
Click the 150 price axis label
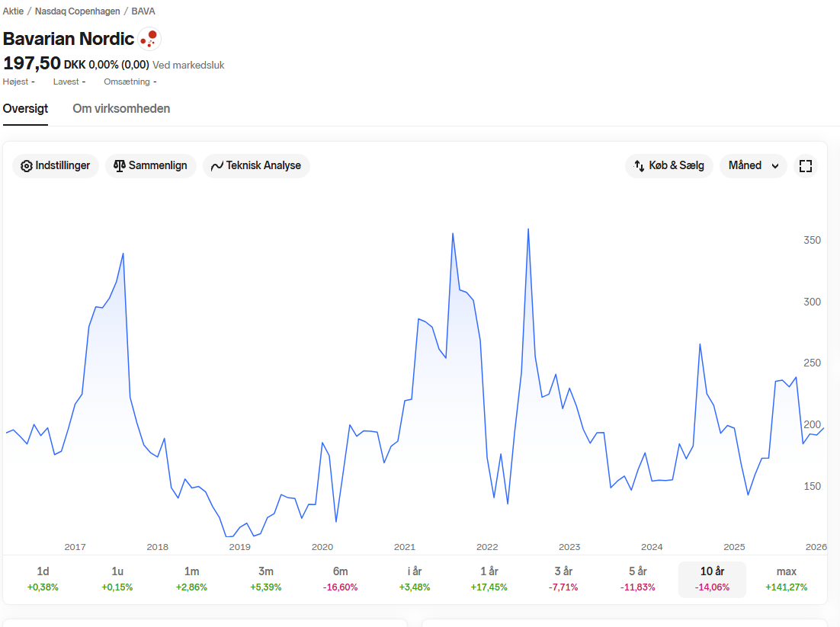(x=812, y=486)
